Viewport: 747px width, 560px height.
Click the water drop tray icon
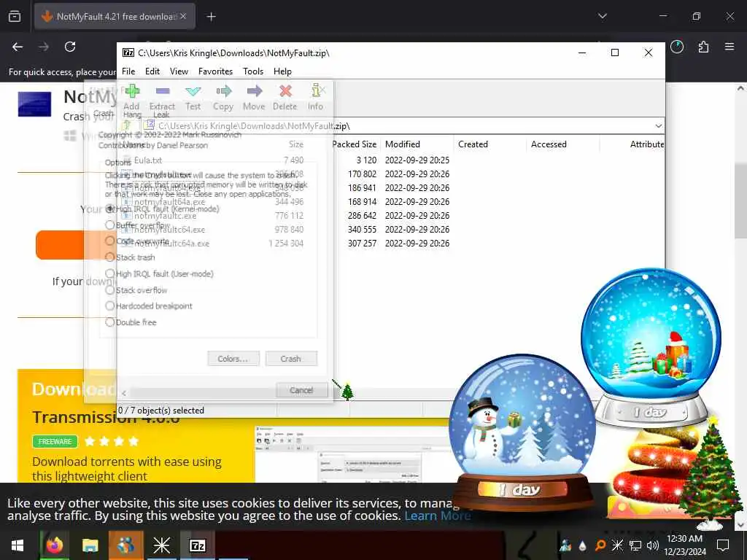pyautogui.click(x=583, y=545)
